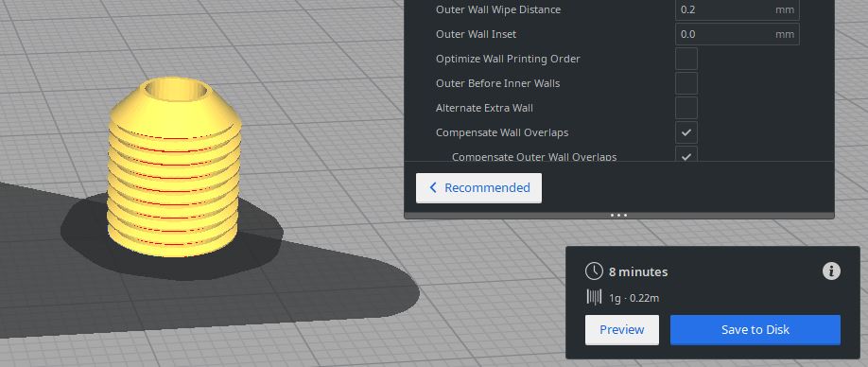Click the Outer Wall Inset label
Image resolution: width=868 pixels, height=367 pixels.
point(476,34)
